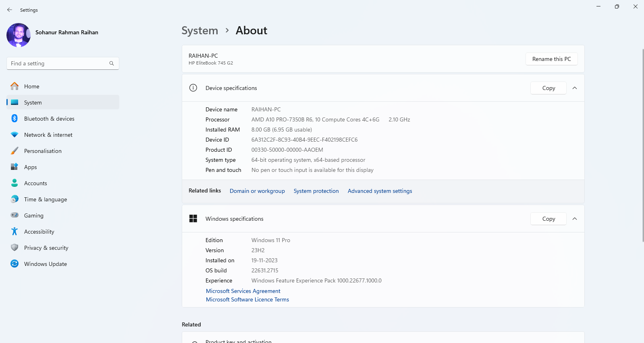644x343 pixels.
Task: Open the Gaming controller icon
Action: tap(15, 215)
